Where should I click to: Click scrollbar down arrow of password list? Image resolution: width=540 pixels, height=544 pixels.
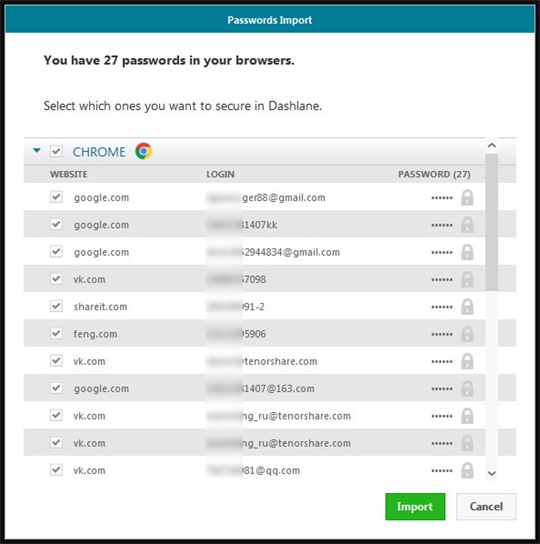click(x=491, y=473)
